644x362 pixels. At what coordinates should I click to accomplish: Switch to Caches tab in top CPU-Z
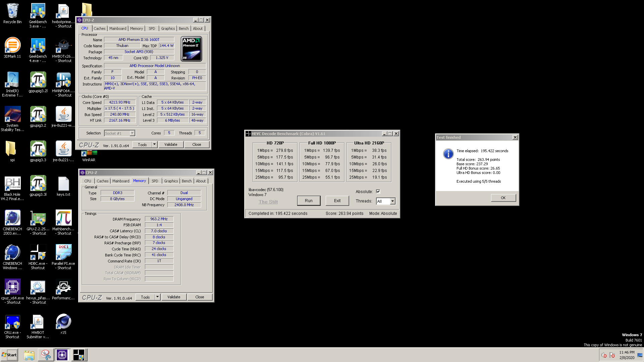(100, 28)
